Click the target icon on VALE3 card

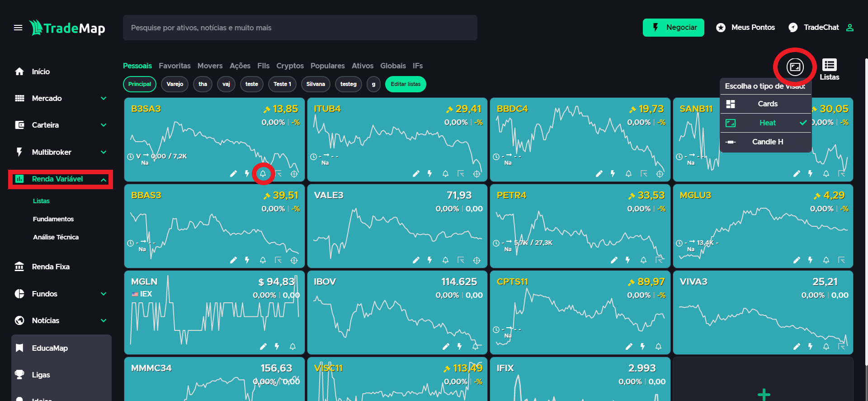tap(476, 260)
